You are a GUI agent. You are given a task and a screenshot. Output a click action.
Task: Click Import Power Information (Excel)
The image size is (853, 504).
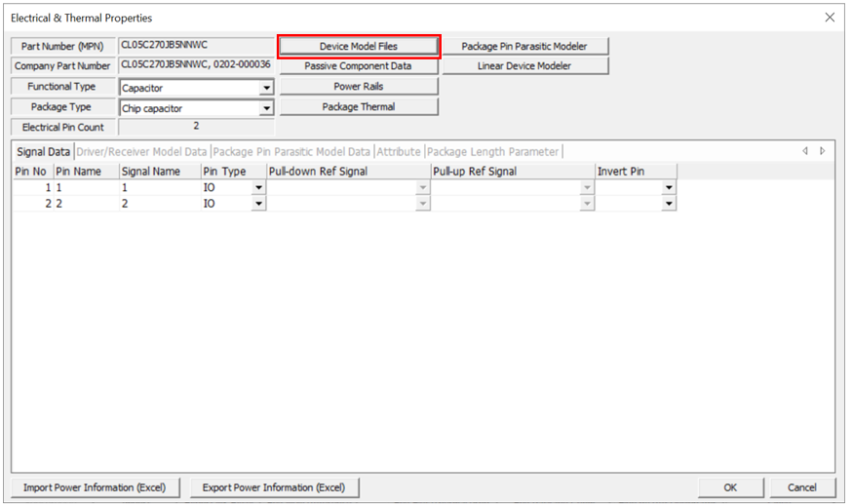(95, 487)
